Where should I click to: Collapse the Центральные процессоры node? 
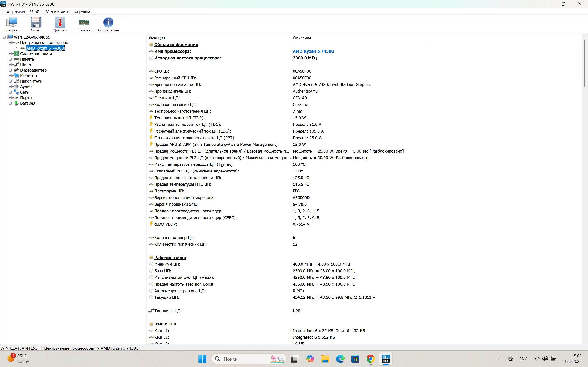click(10, 42)
